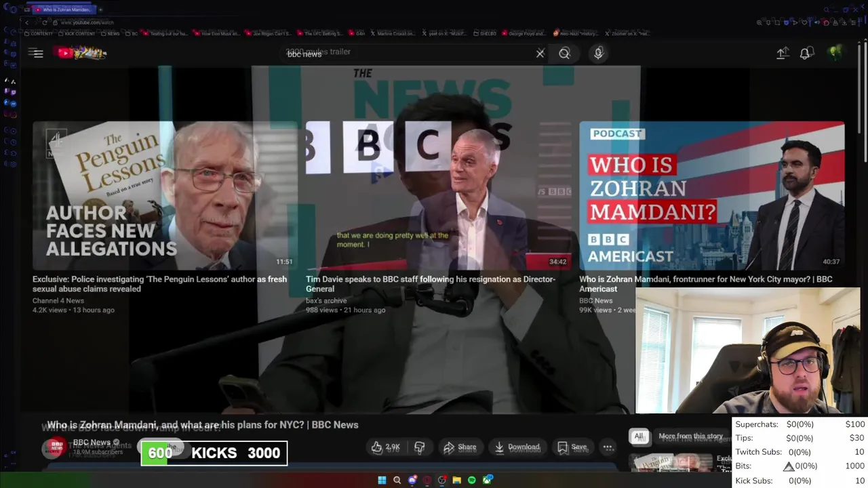Like the video with 2.9K likes
Viewport: 868px width, 488px height.
click(x=386, y=447)
